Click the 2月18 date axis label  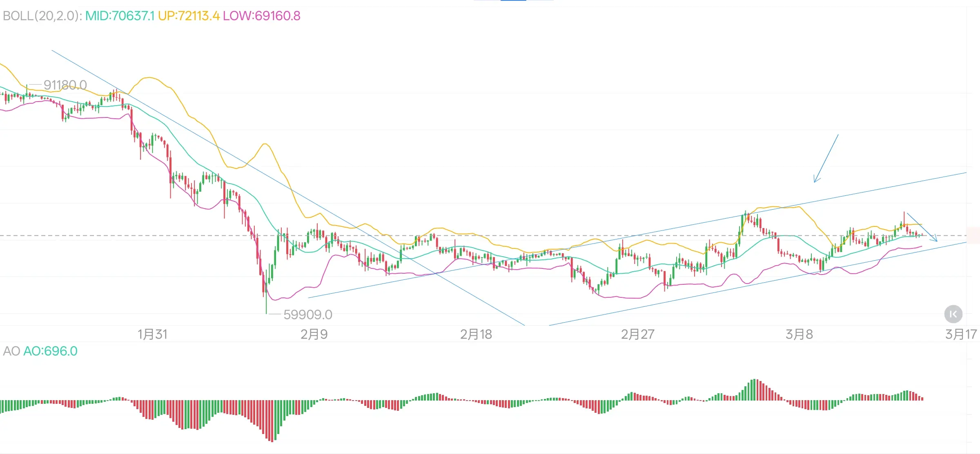click(476, 334)
